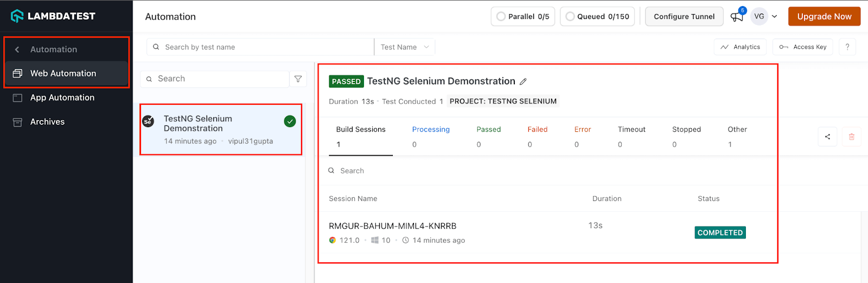Click the Session Name column header
This screenshot has width=868, height=283.
pyautogui.click(x=353, y=199)
